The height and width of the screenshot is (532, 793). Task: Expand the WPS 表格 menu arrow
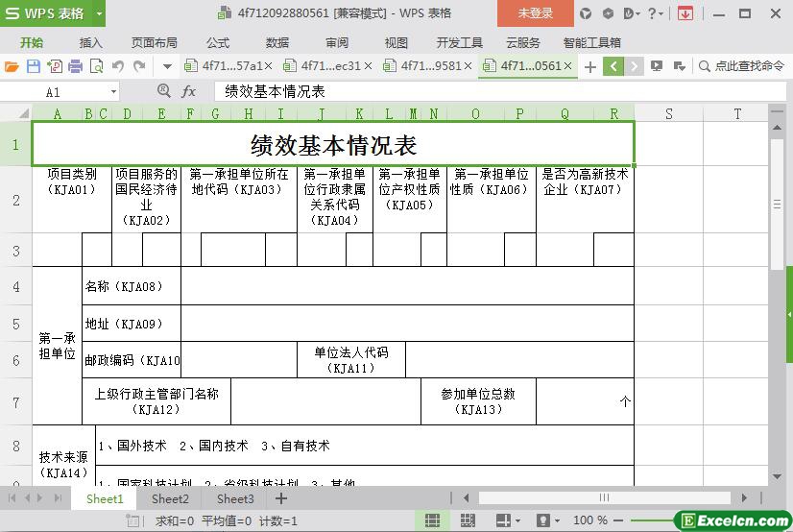click(x=100, y=13)
